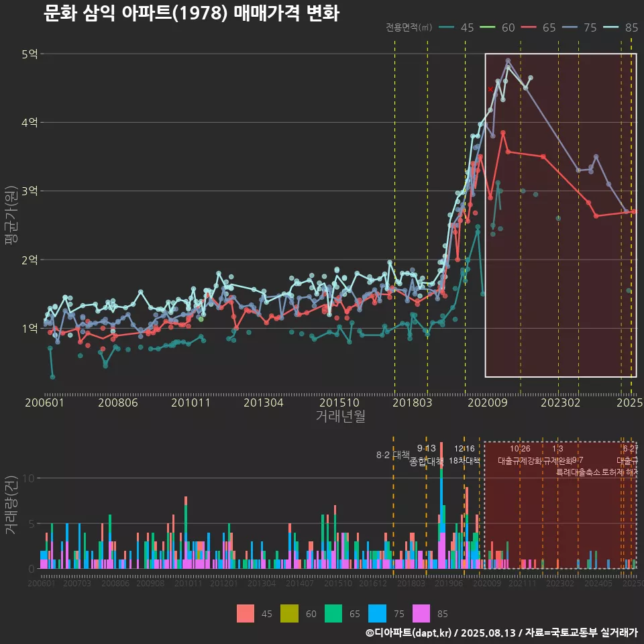Viewport: 644px width, 644px height.
Task: Click the 4억 y-axis tick label
Action: 30,122
